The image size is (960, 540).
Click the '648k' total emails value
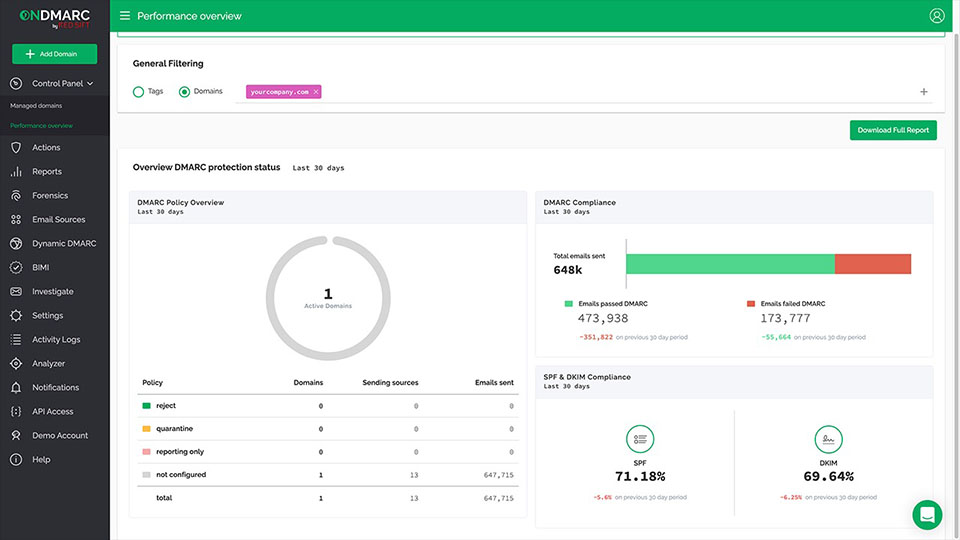tap(568, 270)
